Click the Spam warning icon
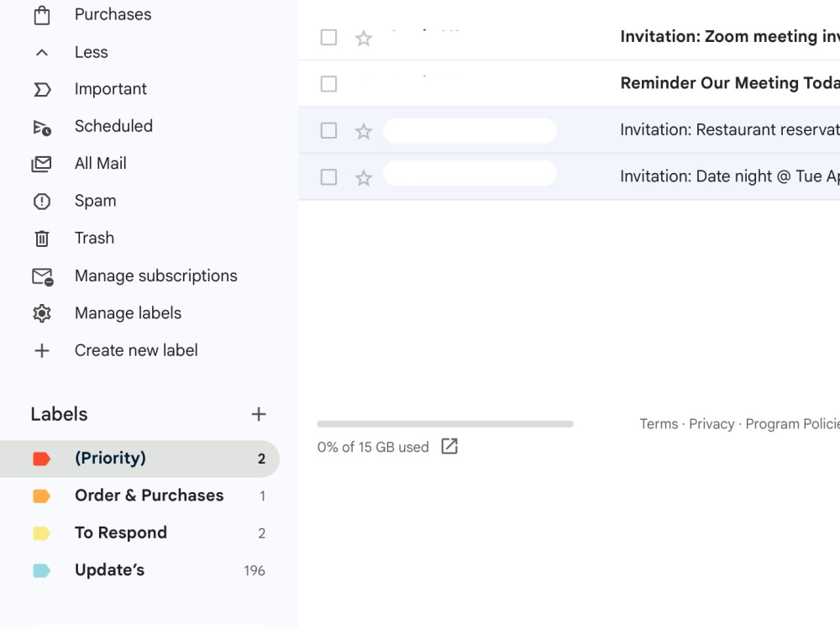Viewport: 840px width, 629px height. click(x=42, y=202)
